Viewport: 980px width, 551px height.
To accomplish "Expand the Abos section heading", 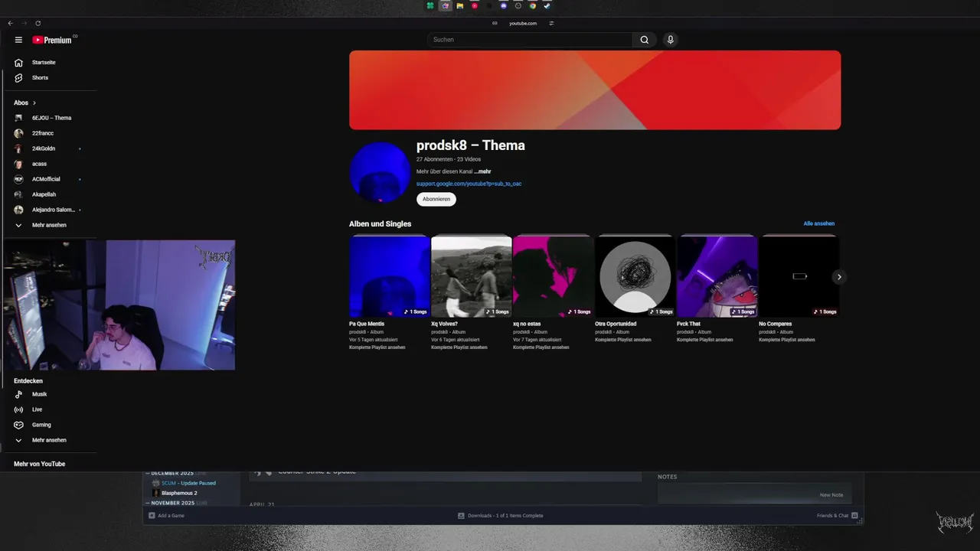I will (24, 103).
